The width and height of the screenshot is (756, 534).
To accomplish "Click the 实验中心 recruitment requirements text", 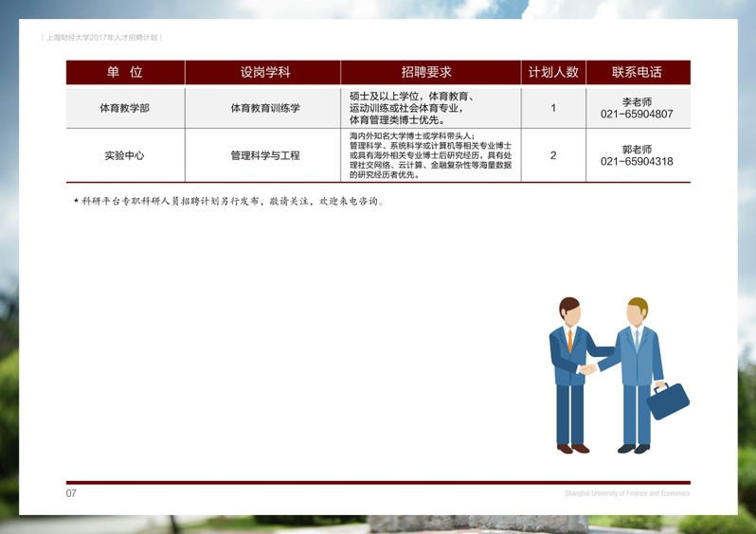I will 430,155.
